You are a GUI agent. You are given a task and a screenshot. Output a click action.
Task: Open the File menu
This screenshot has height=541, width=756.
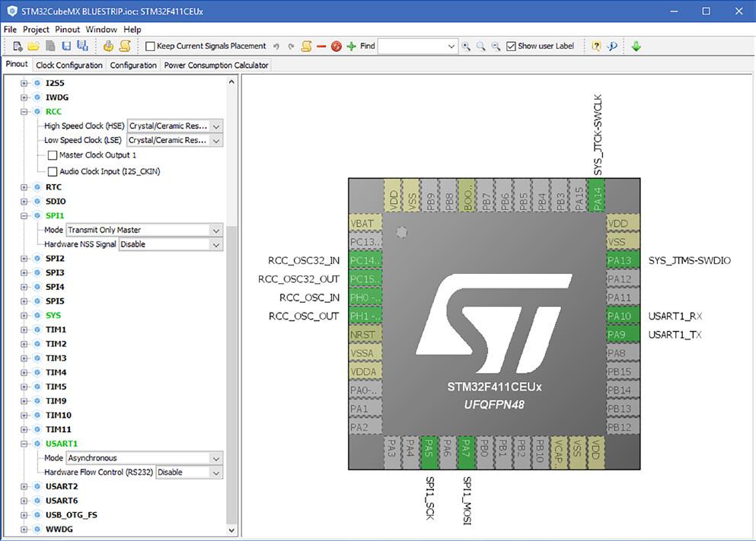coord(10,30)
